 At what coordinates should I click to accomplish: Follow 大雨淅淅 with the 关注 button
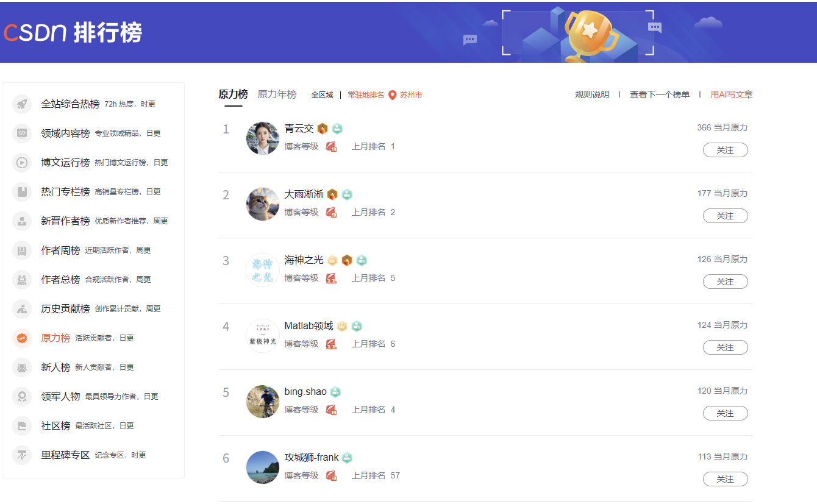click(726, 216)
